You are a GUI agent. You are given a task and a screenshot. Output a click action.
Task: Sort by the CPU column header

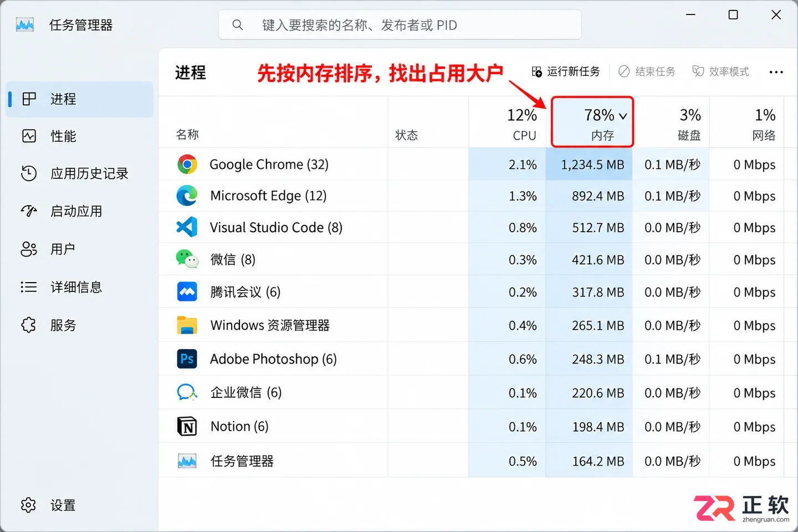(x=507, y=122)
